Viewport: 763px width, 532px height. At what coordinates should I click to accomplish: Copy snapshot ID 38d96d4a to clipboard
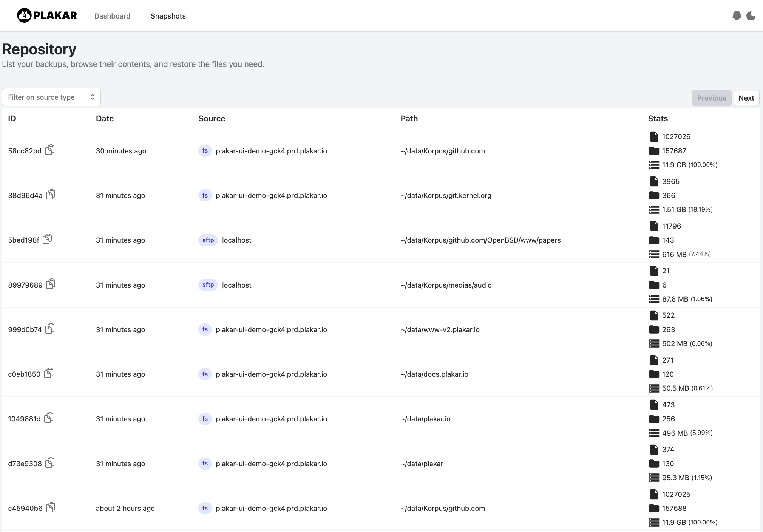(x=51, y=195)
